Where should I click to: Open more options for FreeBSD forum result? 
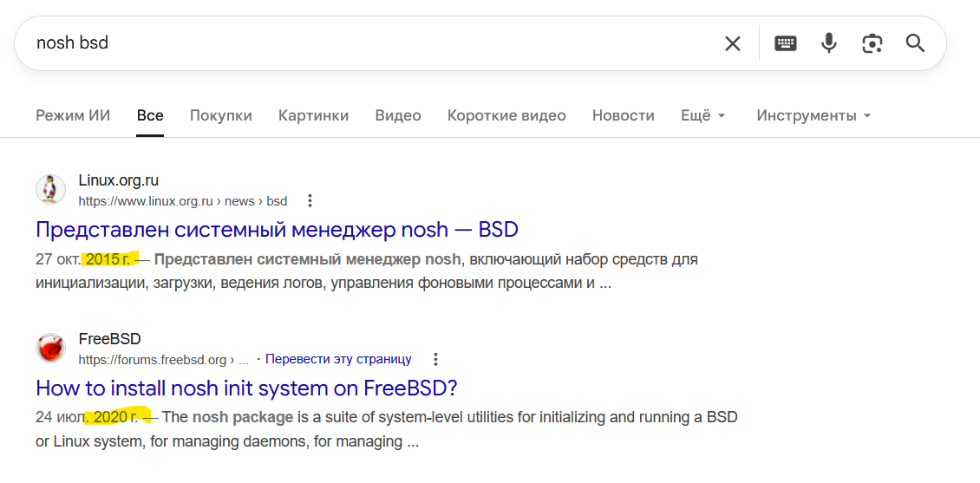pyautogui.click(x=436, y=359)
